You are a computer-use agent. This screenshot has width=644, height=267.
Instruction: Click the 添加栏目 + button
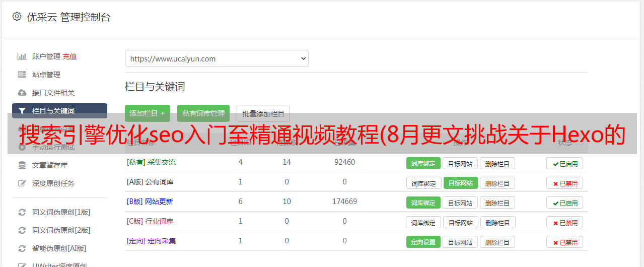click(x=148, y=113)
